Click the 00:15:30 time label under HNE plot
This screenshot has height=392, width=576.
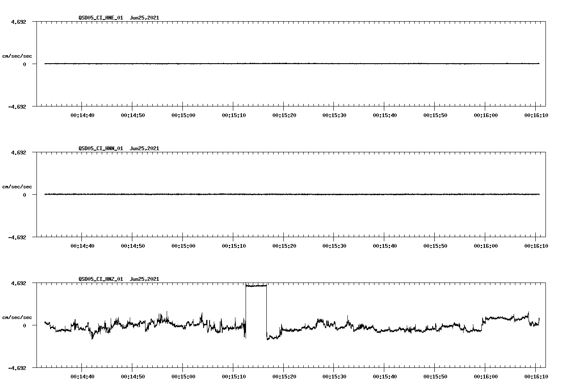(x=334, y=115)
